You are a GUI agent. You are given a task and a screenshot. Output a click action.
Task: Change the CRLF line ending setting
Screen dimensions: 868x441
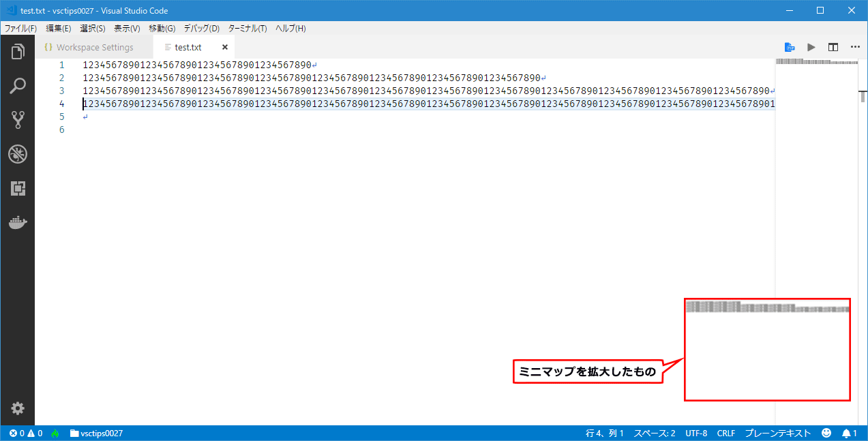(725, 433)
